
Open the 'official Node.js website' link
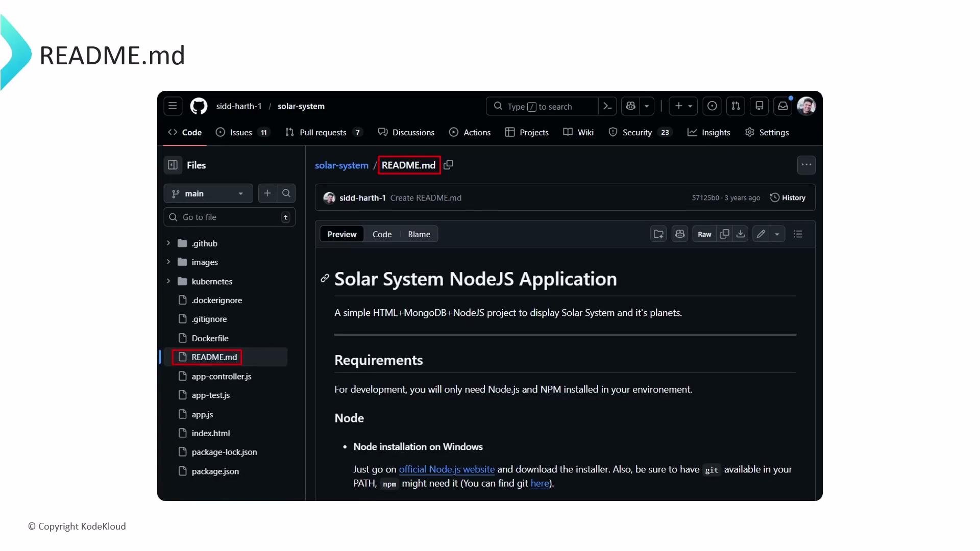point(447,469)
